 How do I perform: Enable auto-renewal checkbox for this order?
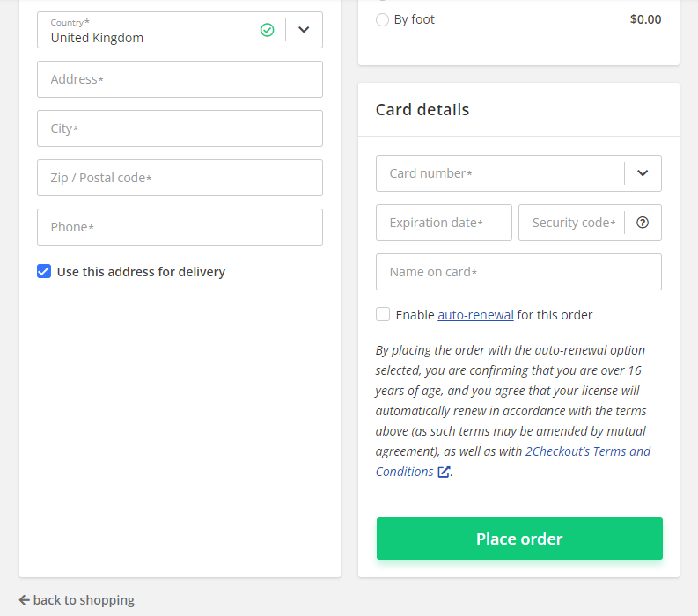[382, 314]
